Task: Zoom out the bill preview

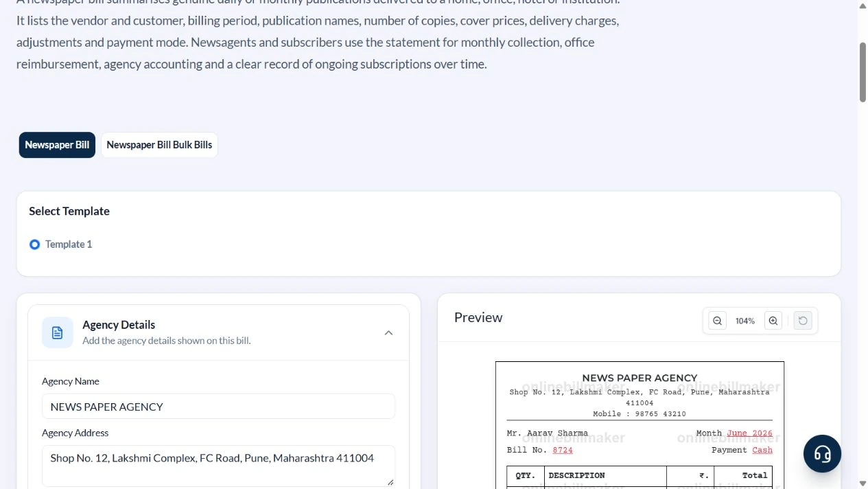Action: (x=717, y=321)
